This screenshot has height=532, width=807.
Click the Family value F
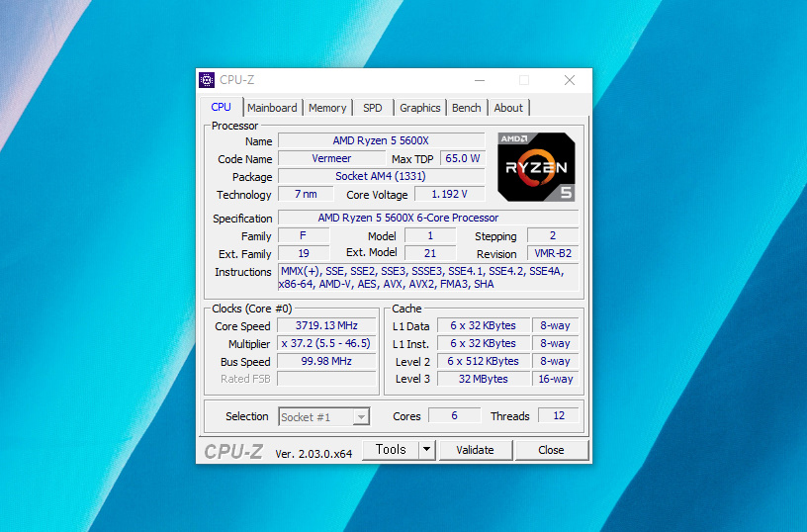point(304,235)
